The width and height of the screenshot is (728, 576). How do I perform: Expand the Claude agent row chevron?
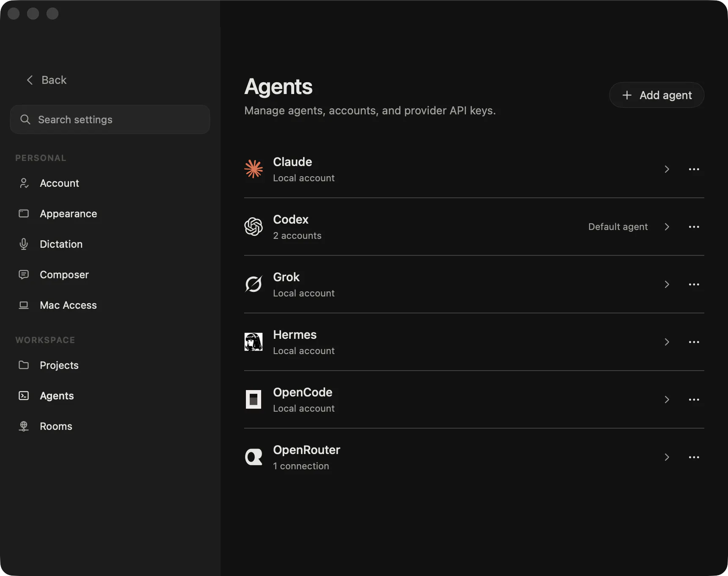[667, 169]
